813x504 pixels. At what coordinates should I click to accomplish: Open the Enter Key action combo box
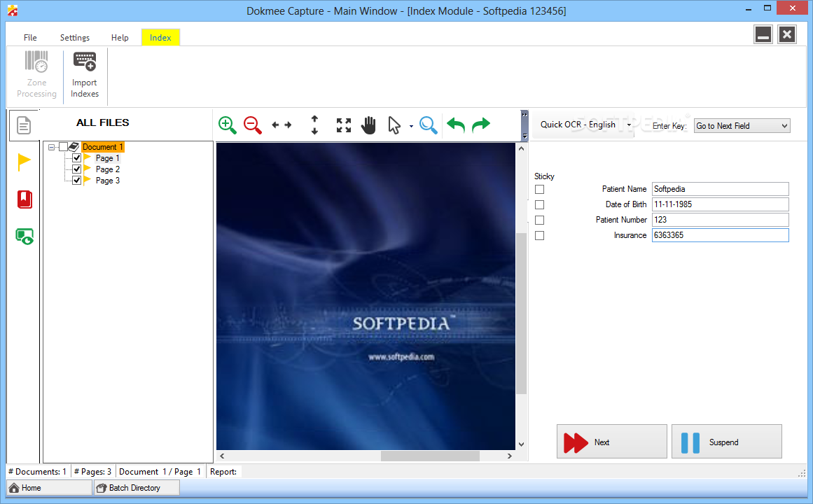(x=742, y=126)
